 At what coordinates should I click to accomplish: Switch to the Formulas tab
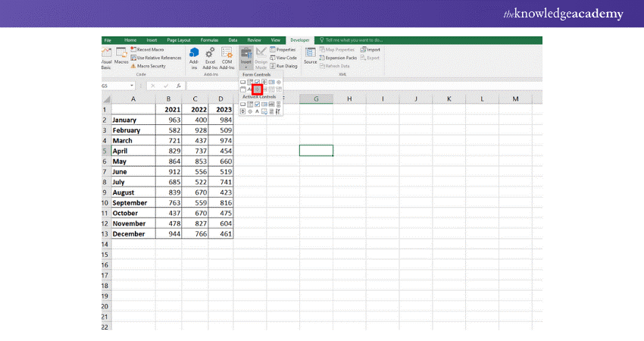click(x=209, y=39)
